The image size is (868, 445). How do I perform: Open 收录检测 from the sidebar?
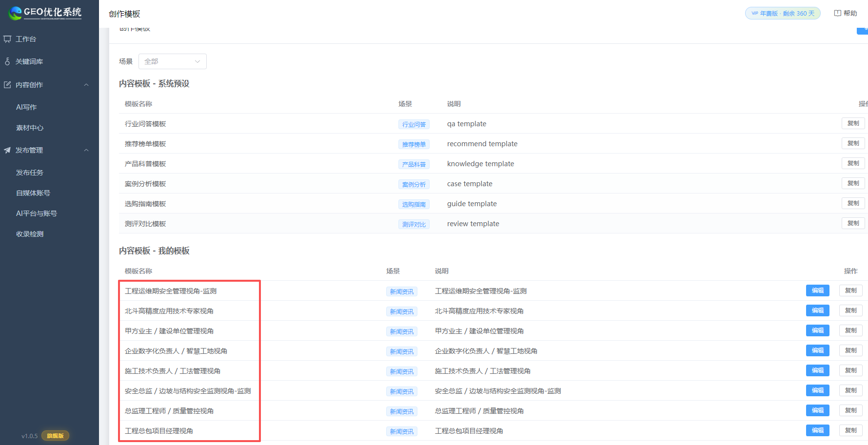tap(29, 234)
